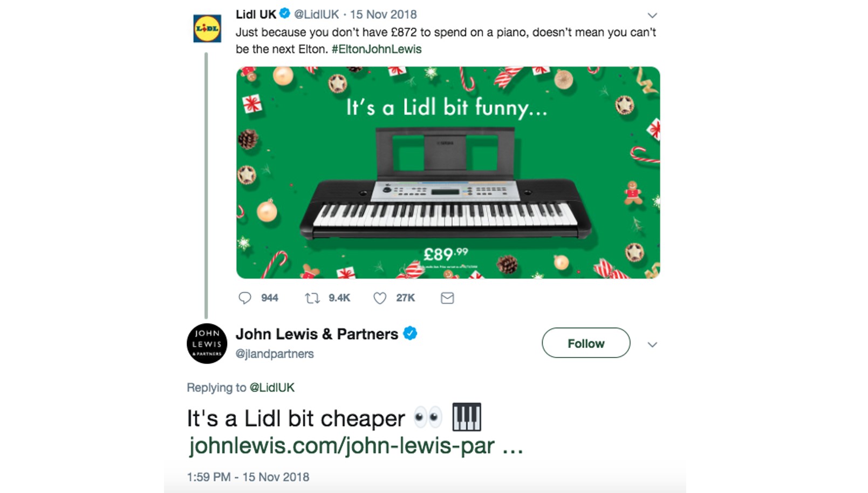The height and width of the screenshot is (493, 868).
Task: Like the Lidl UK tweet
Action: tap(380, 298)
